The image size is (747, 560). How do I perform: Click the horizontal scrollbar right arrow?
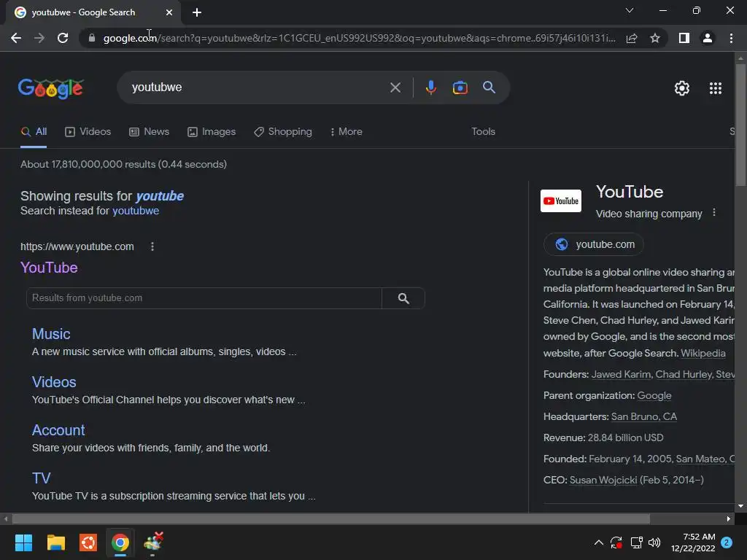pos(729,518)
